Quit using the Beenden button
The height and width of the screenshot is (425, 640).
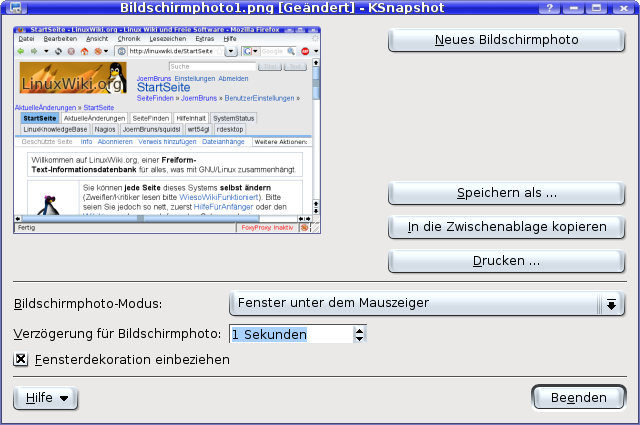coord(578,398)
